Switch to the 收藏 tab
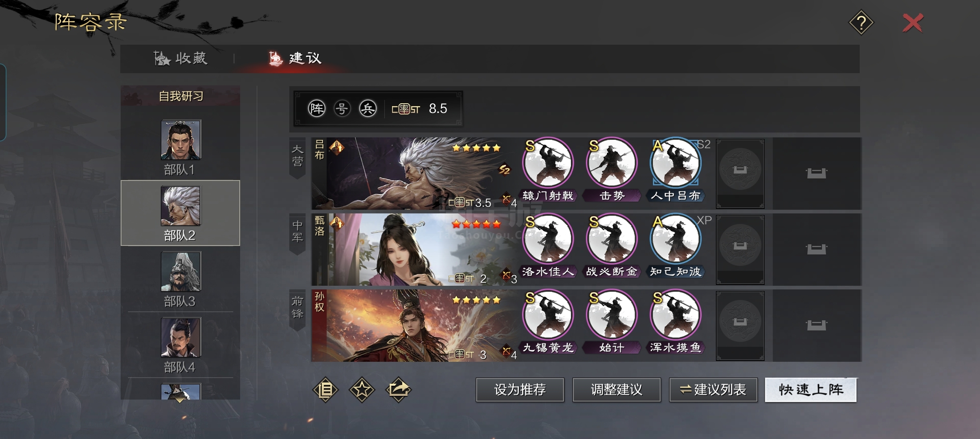Image resolution: width=980 pixels, height=439 pixels. pos(181,59)
